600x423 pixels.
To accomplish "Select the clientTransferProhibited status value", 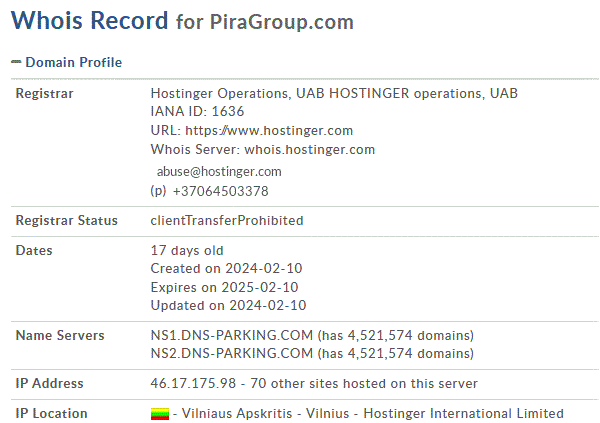I will coord(227,220).
